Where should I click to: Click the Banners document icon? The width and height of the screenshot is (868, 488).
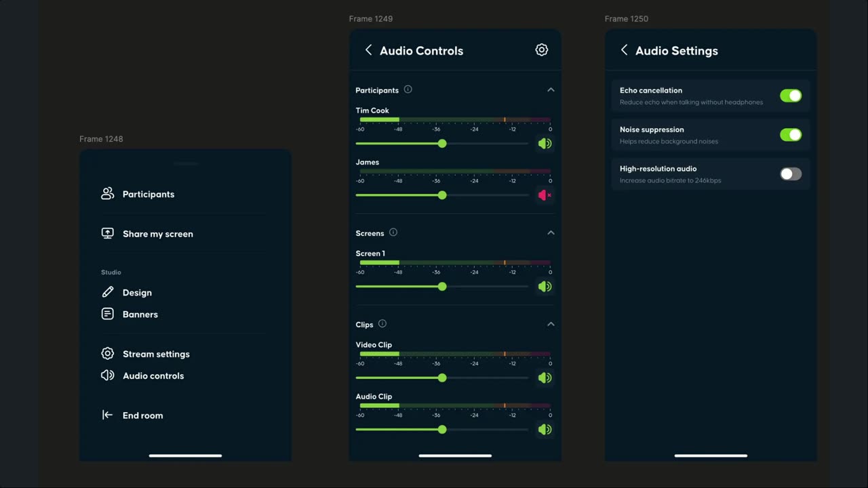[x=107, y=314]
